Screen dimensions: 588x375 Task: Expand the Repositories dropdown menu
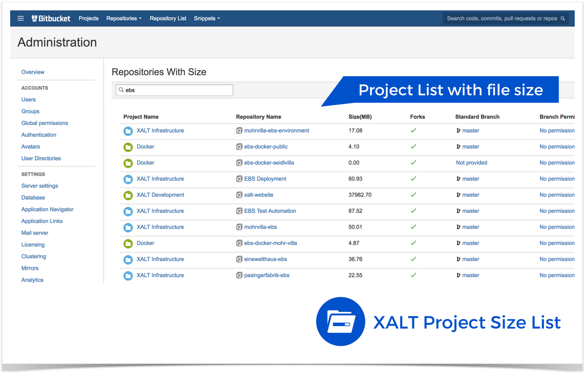tap(124, 18)
